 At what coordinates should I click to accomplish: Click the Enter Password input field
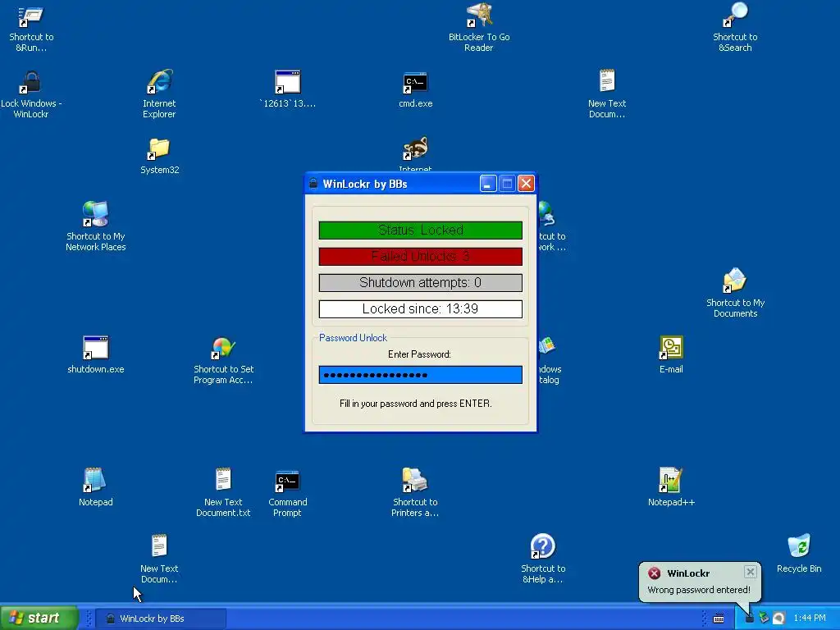point(421,375)
